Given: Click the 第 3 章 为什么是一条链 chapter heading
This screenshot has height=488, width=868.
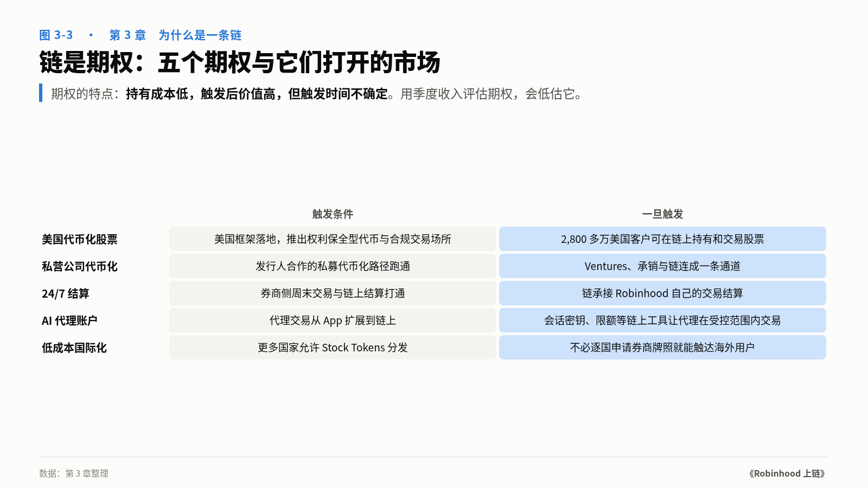Looking at the screenshot, I should click(x=175, y=35).
